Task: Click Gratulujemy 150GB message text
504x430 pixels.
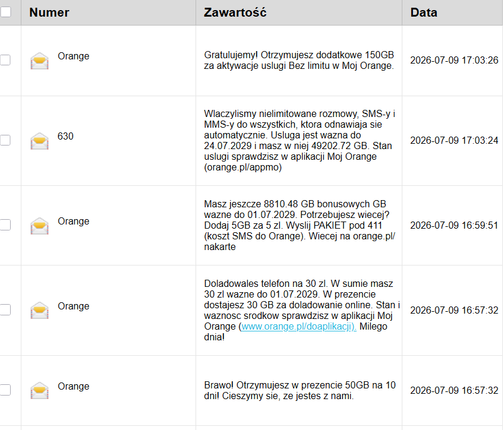Action: pyautogui.click(x=299, y=60)
